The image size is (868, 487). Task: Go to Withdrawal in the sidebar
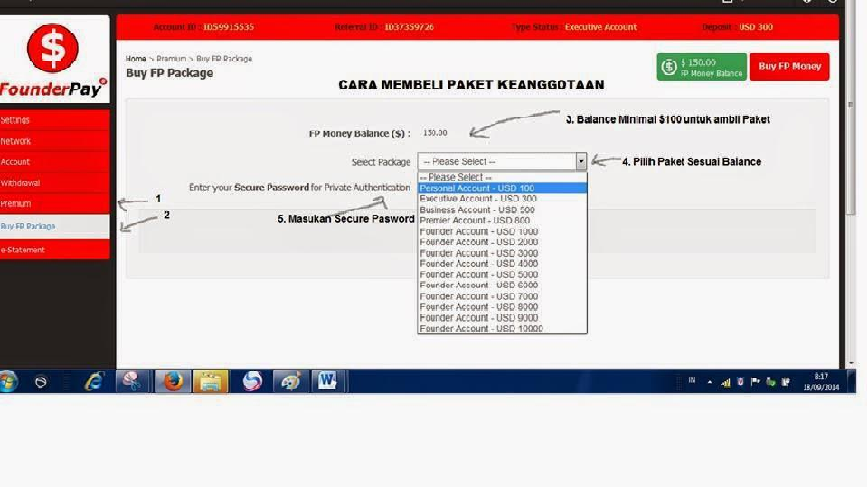[x=55, y=183]
